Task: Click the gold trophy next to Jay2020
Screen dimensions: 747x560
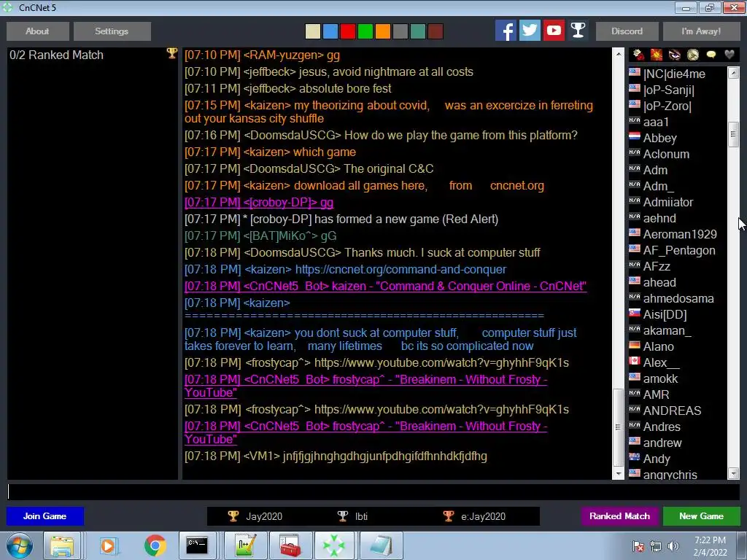Action: click(233, 516)
